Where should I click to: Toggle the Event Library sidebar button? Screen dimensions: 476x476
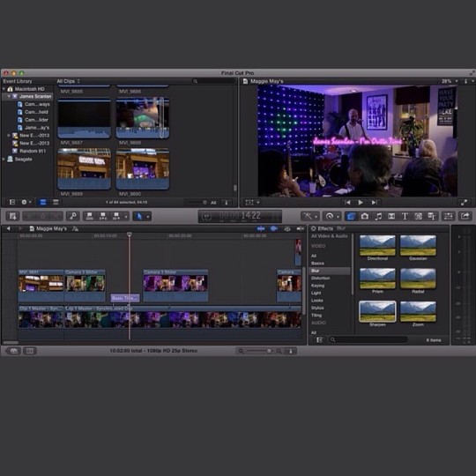[12, 202]
